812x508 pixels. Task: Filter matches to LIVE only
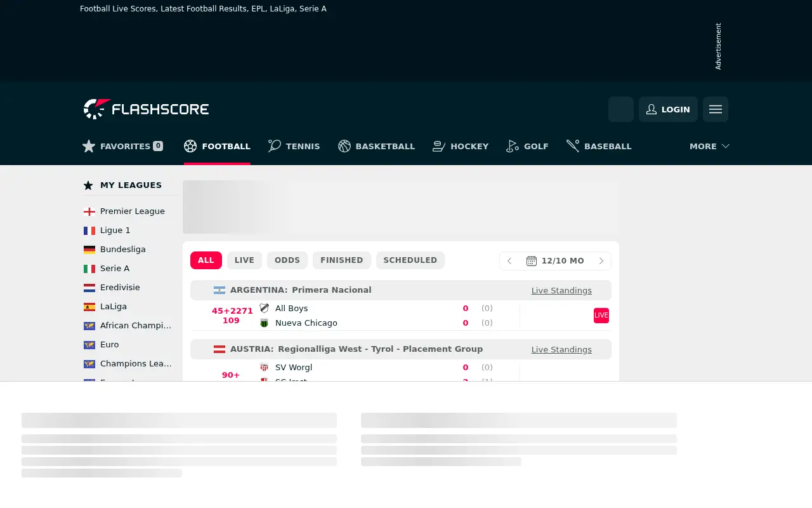tap(244, 260)
